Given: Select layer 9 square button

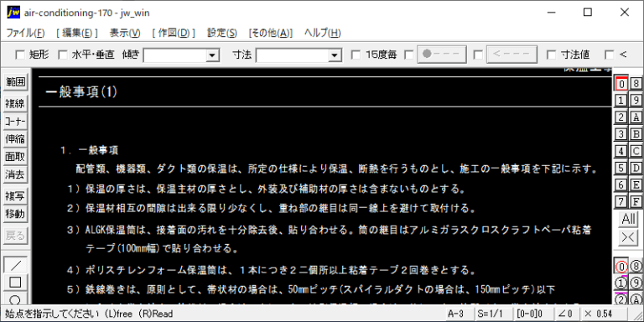Looking at the screenshot, I should click(636, 101).
